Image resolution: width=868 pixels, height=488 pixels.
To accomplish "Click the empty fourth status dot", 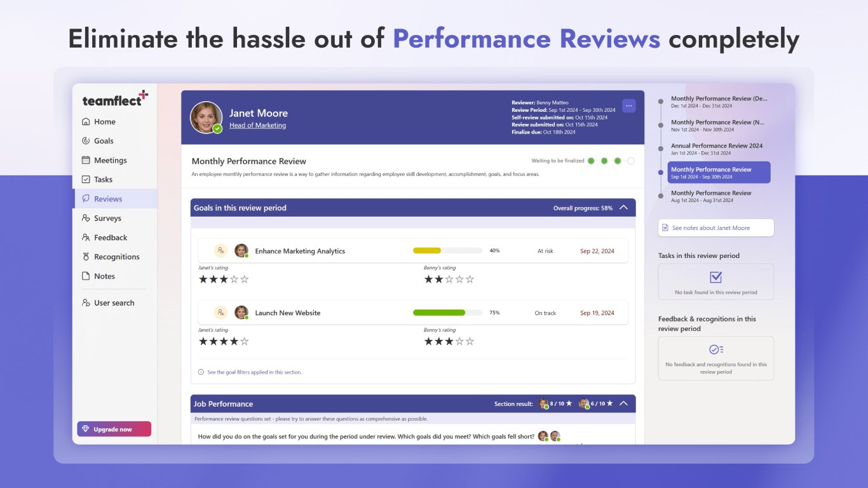I will 631,161.
